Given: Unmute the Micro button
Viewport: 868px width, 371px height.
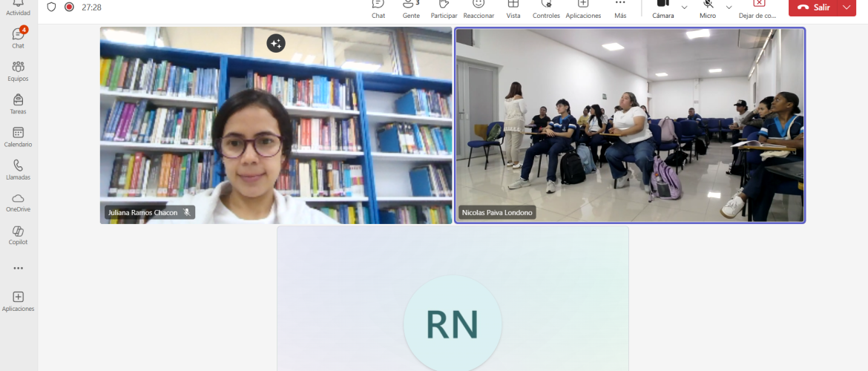Looking at the screenshot, I should click(x=708, y=7).
